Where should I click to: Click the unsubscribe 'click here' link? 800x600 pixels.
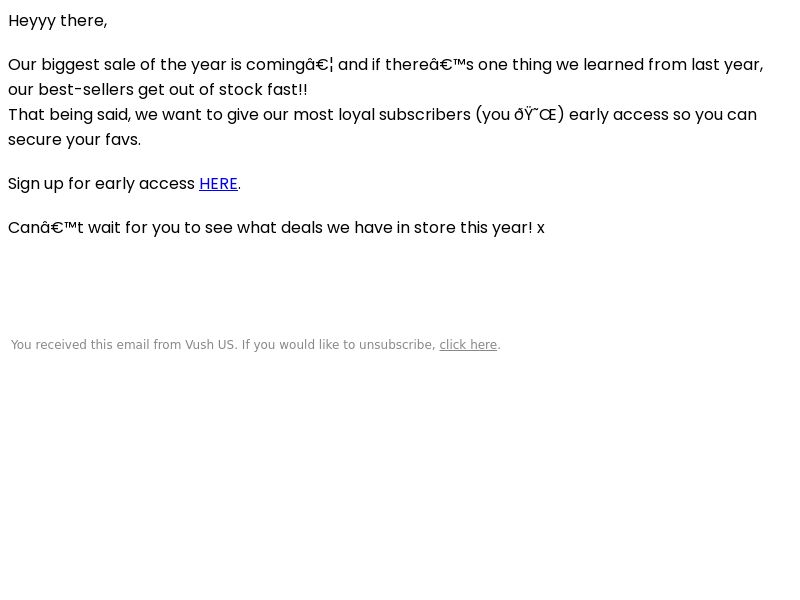[x=468, y=345]
